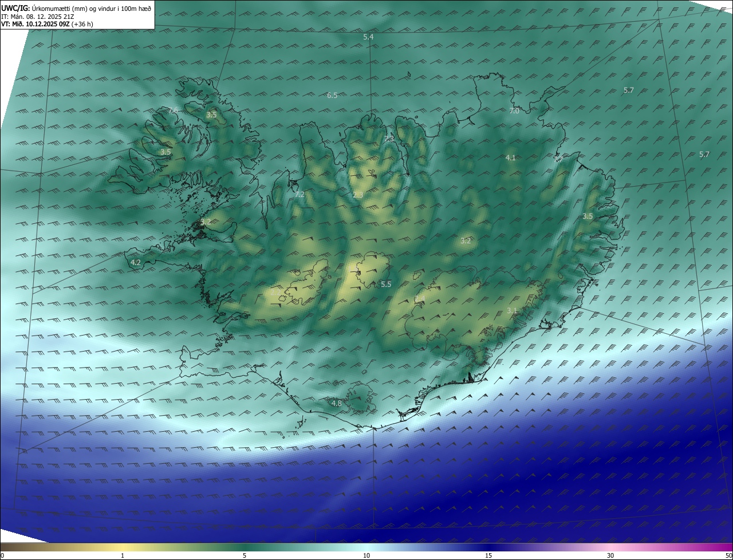
Task: Click the 4.2 value label
Action: click(136, 262)
